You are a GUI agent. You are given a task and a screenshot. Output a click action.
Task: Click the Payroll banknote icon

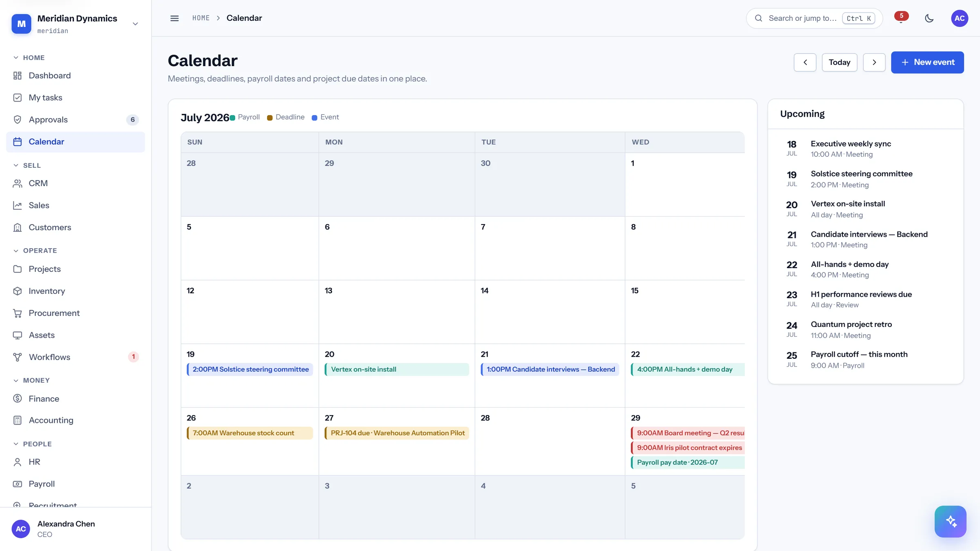pos(17,484)
